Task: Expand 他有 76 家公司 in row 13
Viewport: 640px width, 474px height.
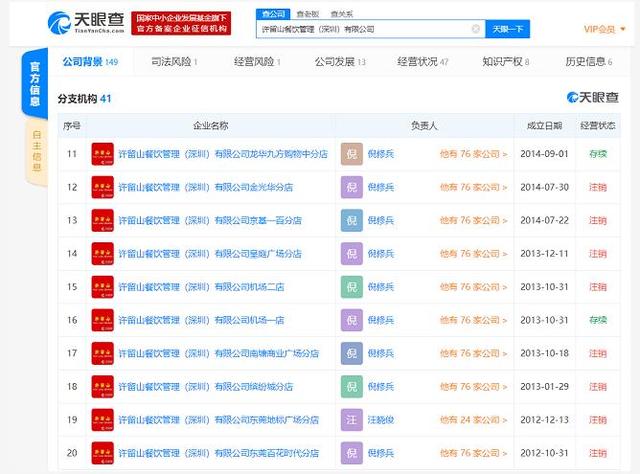Action: point(473,220)
